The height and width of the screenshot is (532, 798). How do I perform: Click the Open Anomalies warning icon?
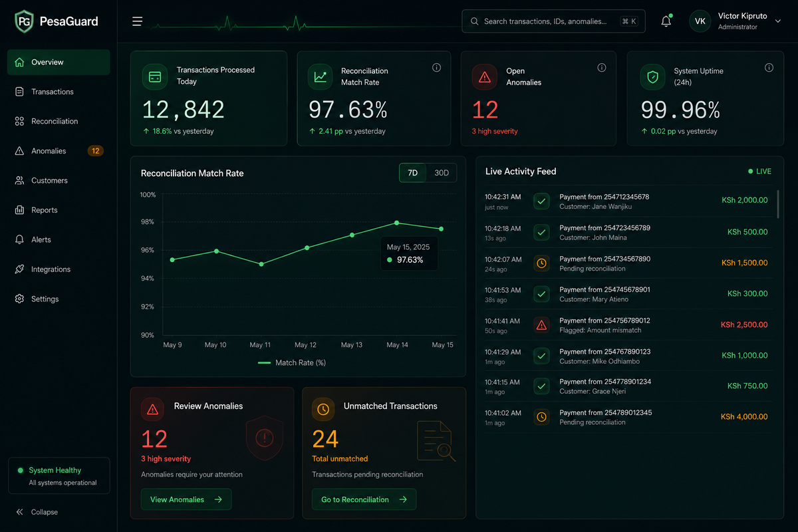[485, 76]
